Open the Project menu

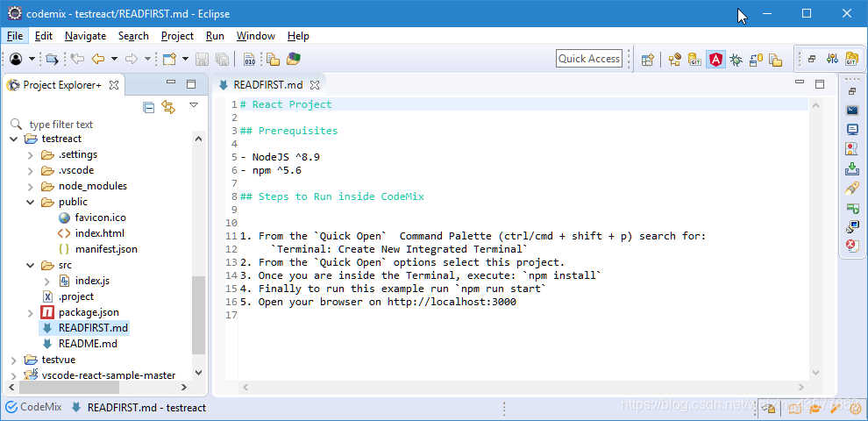pyautogui.click(x=177, y=36)
